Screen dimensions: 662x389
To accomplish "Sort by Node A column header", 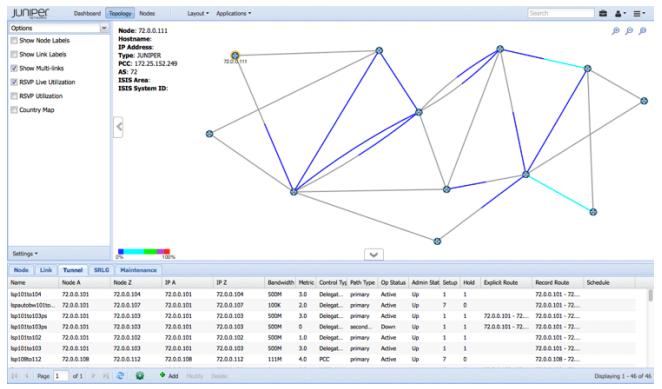I will [x=84, y=283].
